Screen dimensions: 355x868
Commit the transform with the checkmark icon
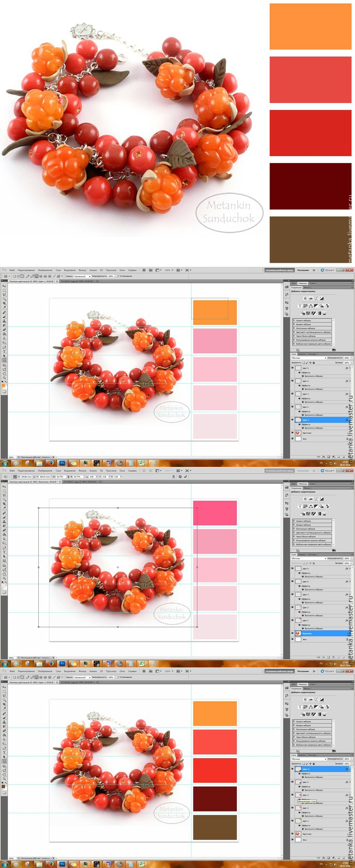tap(185, 477)
